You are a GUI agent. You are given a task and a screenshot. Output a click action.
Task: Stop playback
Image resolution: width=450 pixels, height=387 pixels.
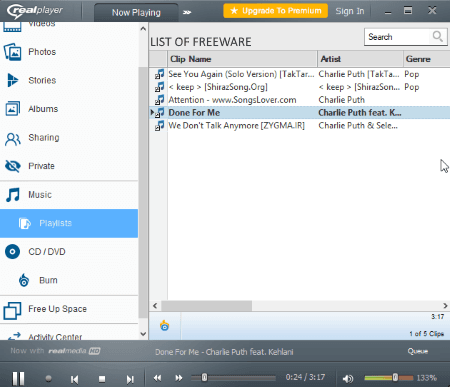pyautogui.click(x=102, y=379)
